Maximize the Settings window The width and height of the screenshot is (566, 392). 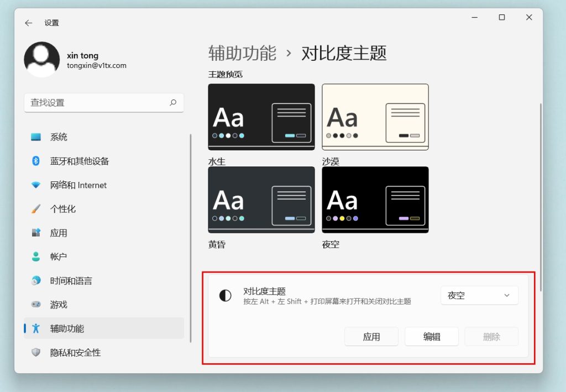click(502, 17)
